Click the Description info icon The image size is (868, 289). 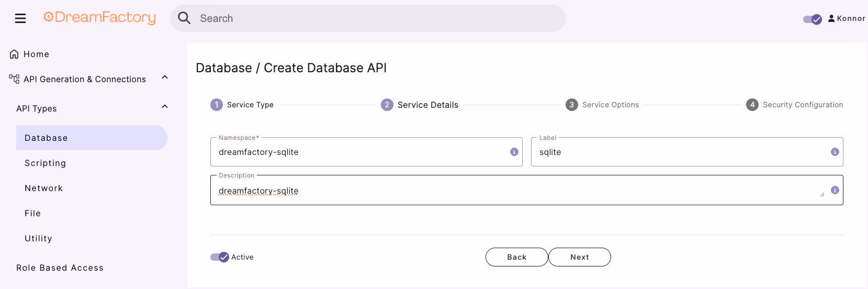[x=835, y=190]
